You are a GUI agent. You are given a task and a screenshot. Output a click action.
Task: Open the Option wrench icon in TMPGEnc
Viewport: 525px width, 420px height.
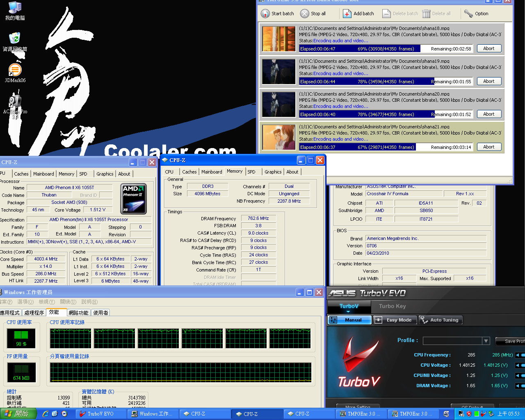pyautogui.click(x=468, y=14)
